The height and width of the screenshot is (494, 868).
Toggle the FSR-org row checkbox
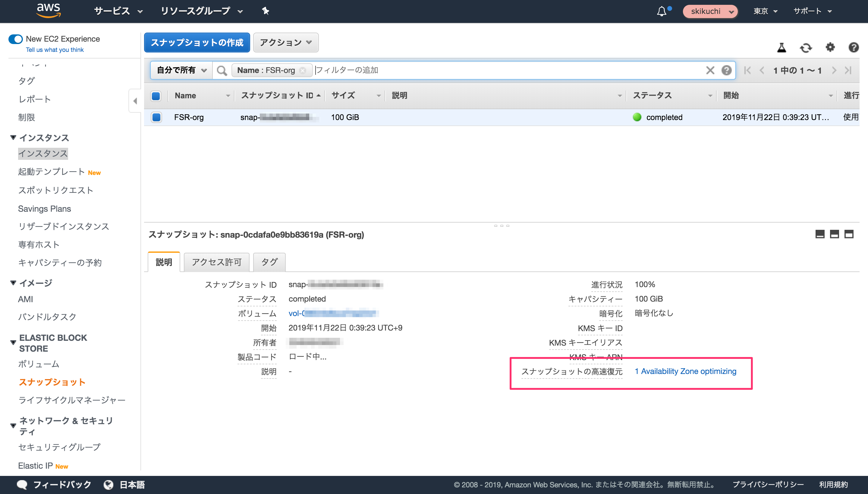(x=156, y=117)
